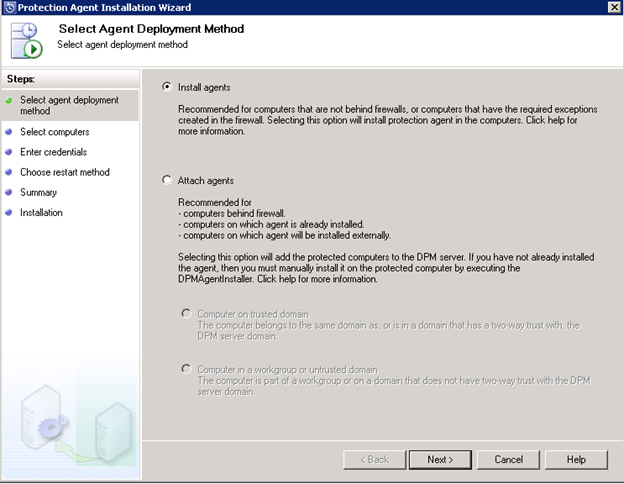The height and width of the screenshot is (484, 624).
Task: Click blue bullet beside Enter credentials
Action: point(9,152)
